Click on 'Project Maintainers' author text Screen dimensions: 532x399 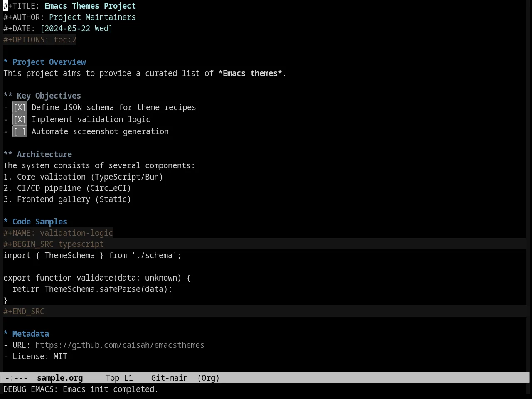click(92, 17)
